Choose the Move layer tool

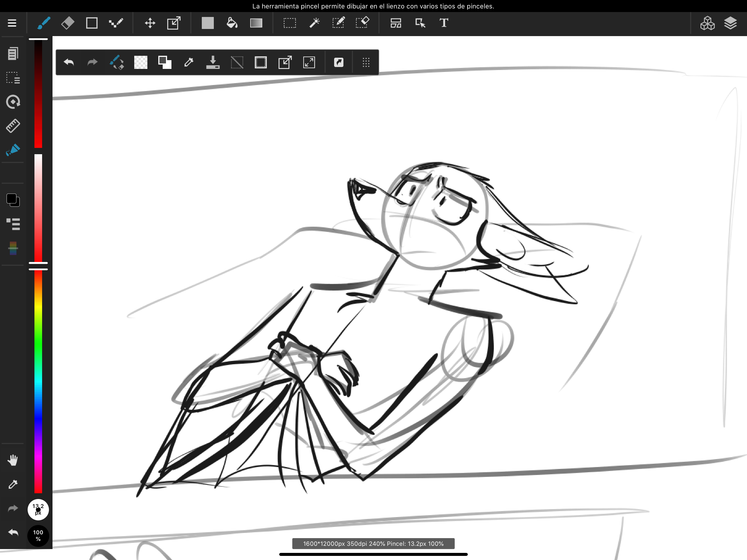click(x=150, y=23)
